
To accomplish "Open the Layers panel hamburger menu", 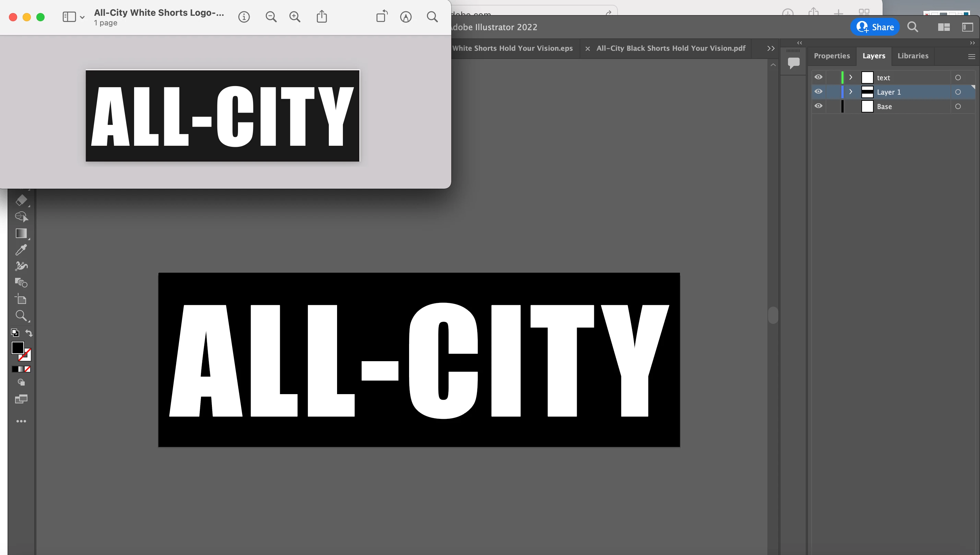I will [971, 56].
